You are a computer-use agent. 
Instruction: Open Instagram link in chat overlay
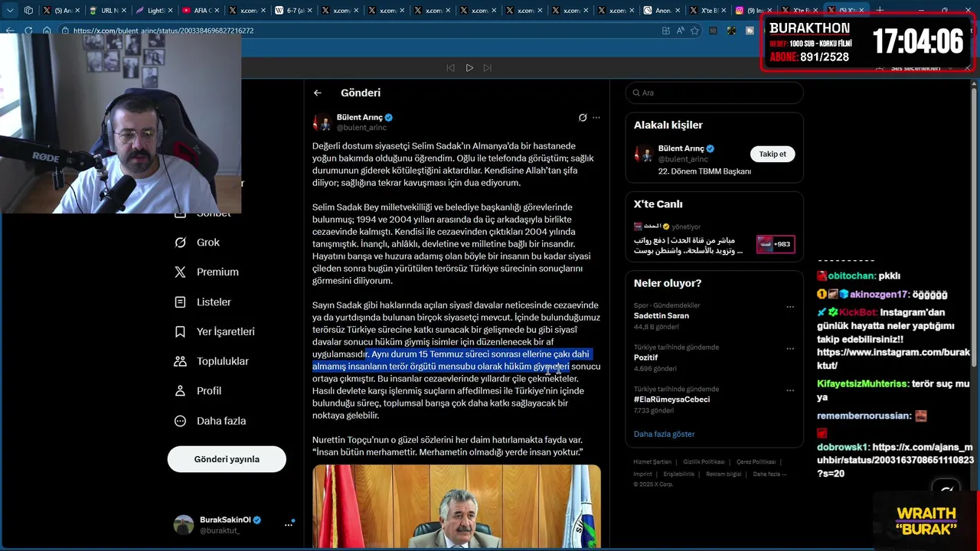[x=893, y=359]
